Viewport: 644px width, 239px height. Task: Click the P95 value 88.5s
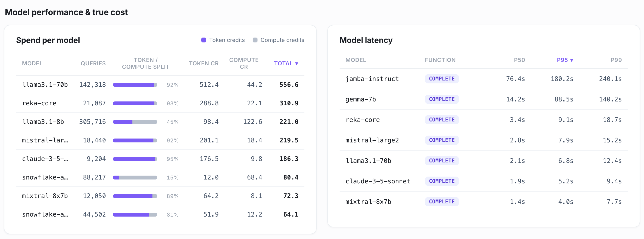point(564,99)
